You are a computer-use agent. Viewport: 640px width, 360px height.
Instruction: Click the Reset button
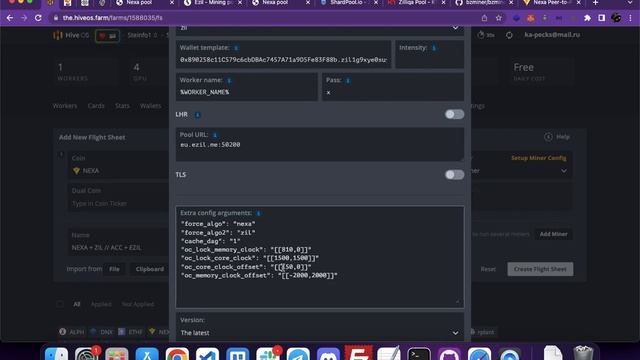tap(488, 269)
